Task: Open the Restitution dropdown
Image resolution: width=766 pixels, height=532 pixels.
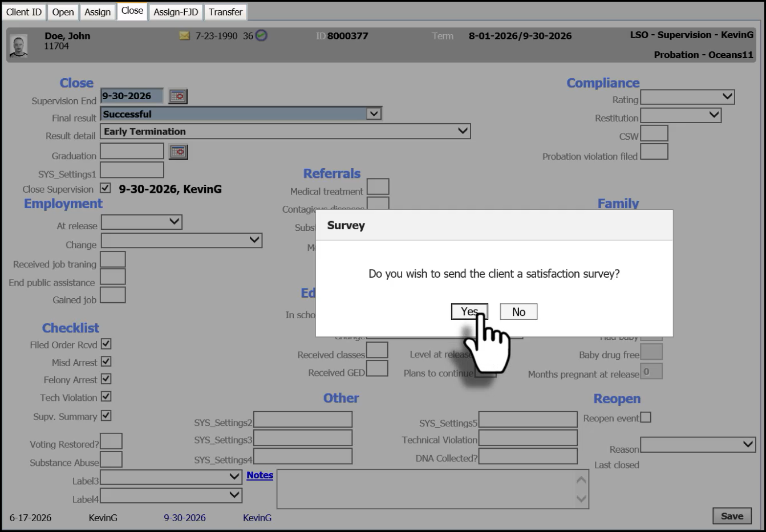Action: pos(681,115)
